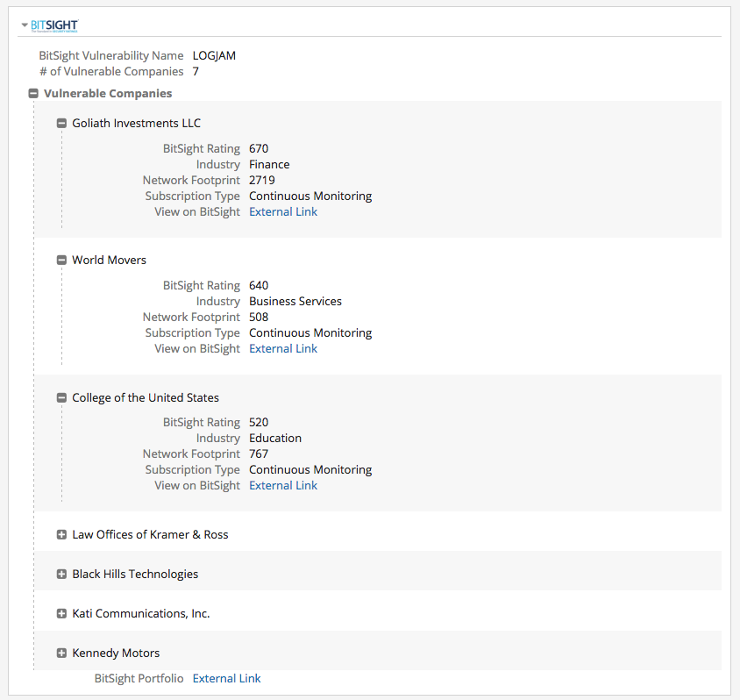Click the Vulnerable Companies heading text
The image size is (740, 700).
tap(108, 94)
